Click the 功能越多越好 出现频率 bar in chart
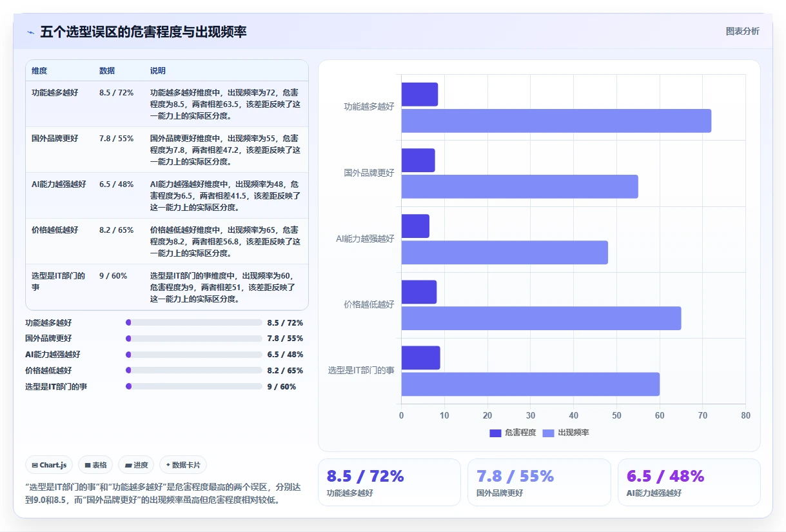The image size is (786, 532). coord(556,121)
